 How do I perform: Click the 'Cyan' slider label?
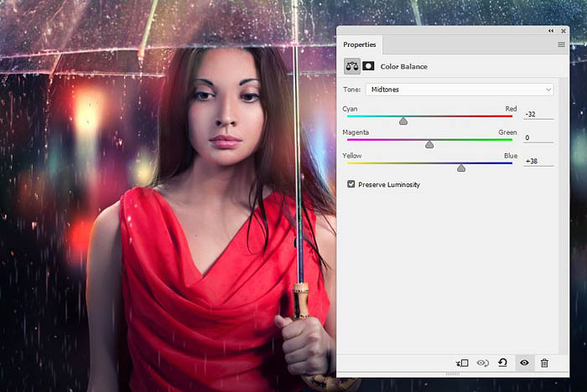tap(350, 109)
